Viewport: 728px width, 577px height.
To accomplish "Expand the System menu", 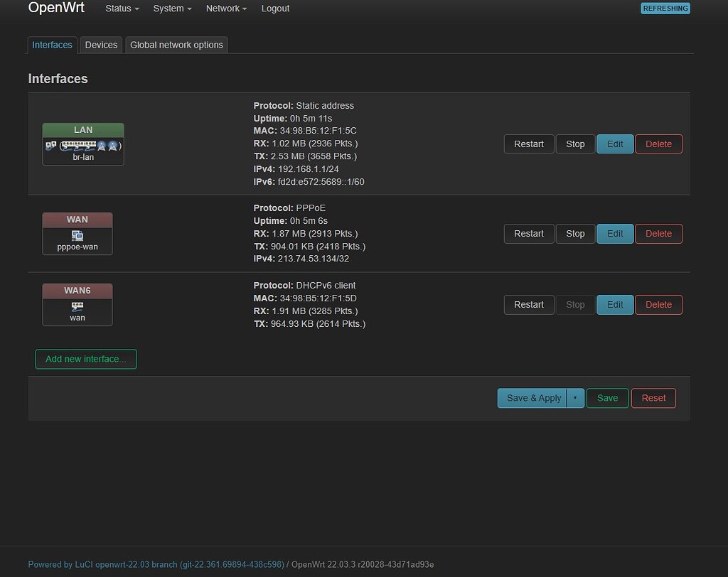I will click(x=172, y=9).
